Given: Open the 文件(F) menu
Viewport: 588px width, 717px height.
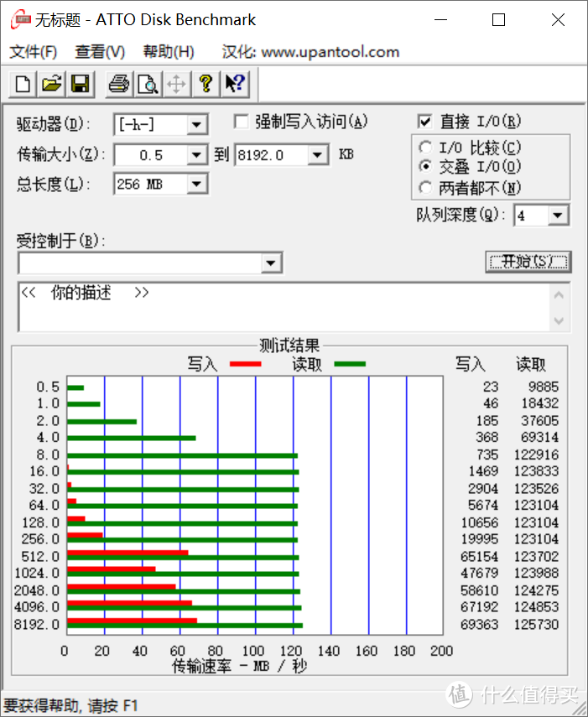Looking at the screenshot, I should [x=33, y=52].
